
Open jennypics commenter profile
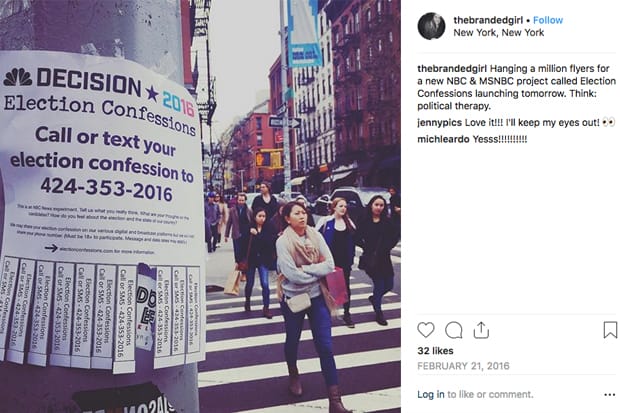[439, 123]
